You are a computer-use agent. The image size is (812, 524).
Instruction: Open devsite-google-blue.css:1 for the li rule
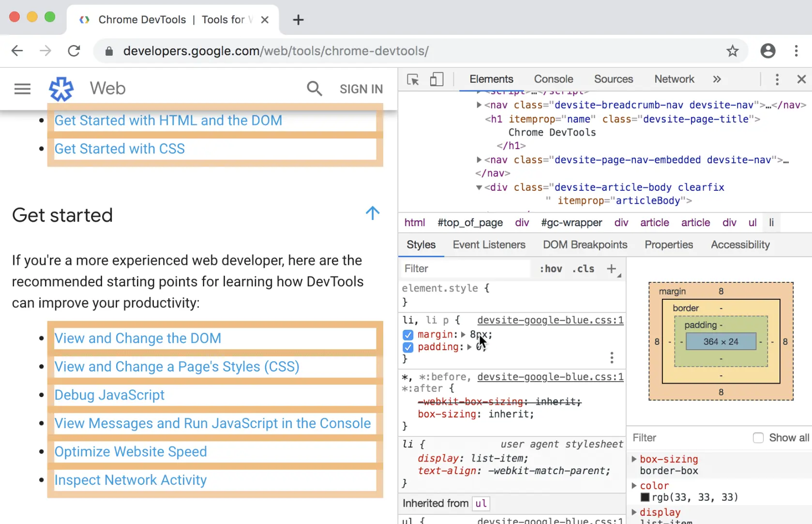click(550, 320)
